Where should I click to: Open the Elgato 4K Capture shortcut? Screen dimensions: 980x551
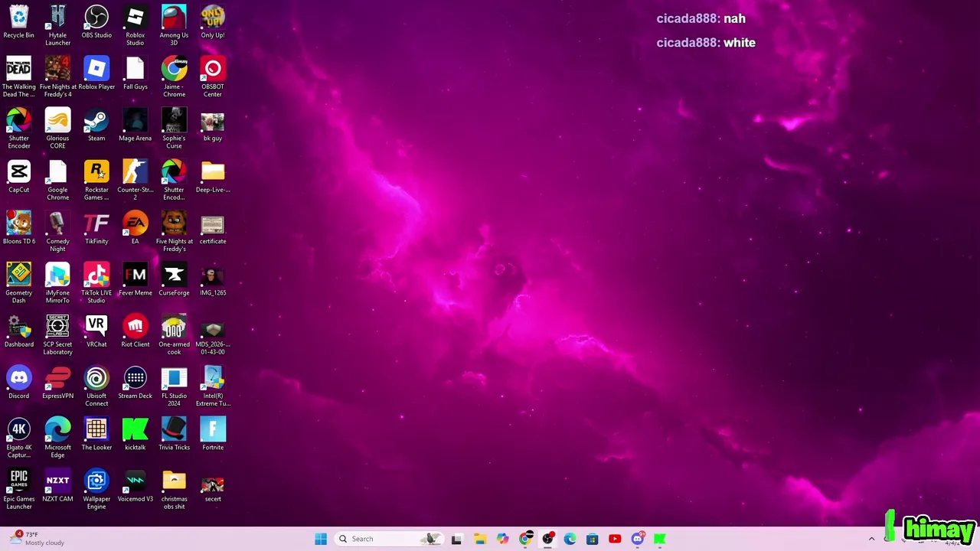[x=18, y=437]
